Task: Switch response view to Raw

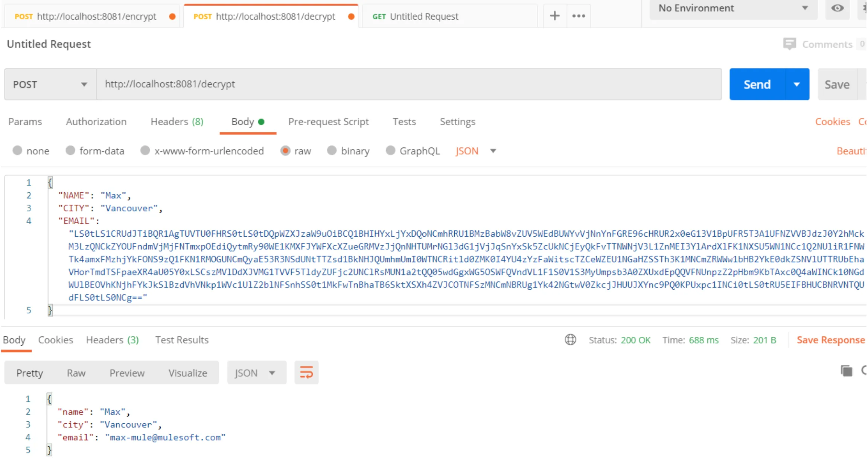Action: pos(76,373)
